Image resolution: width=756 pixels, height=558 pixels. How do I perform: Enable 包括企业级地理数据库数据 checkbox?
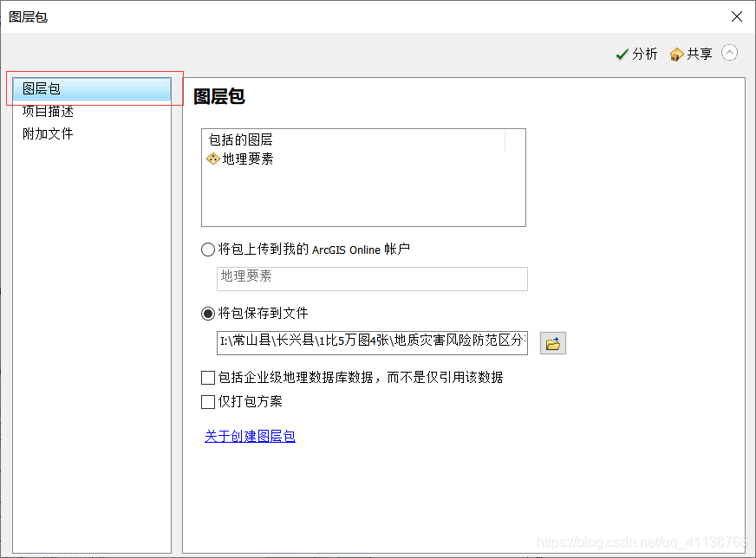208,377
